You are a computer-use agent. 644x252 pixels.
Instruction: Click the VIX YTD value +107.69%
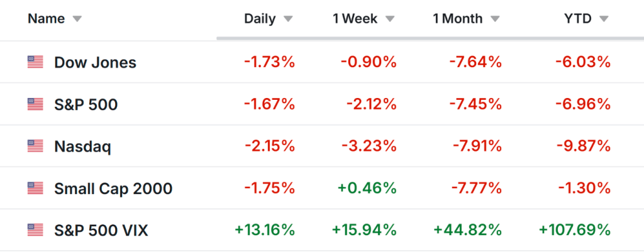pos(575,231)
